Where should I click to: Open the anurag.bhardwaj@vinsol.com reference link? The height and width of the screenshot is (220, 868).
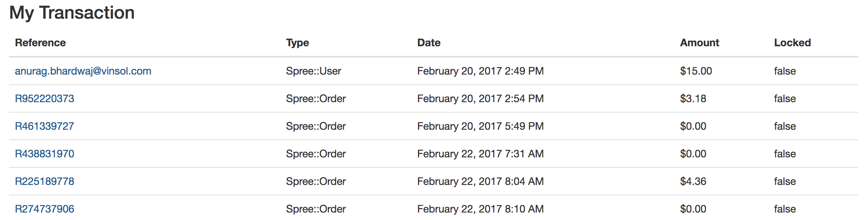click(x=83, y=71)
